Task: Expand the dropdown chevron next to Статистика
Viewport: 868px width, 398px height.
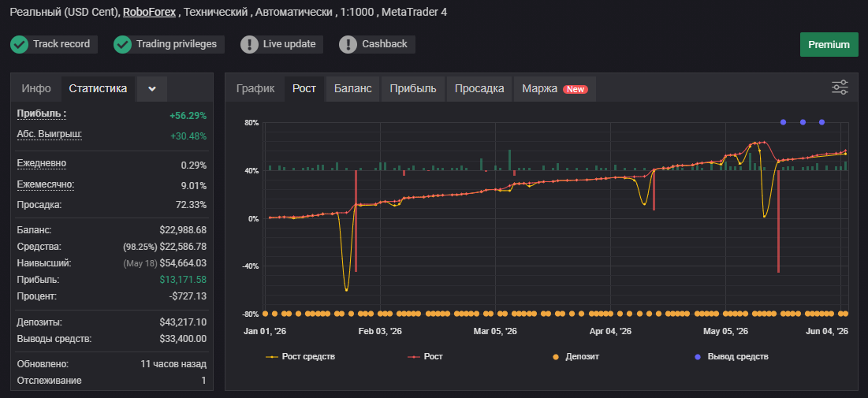Action: (x=152, y=88)
